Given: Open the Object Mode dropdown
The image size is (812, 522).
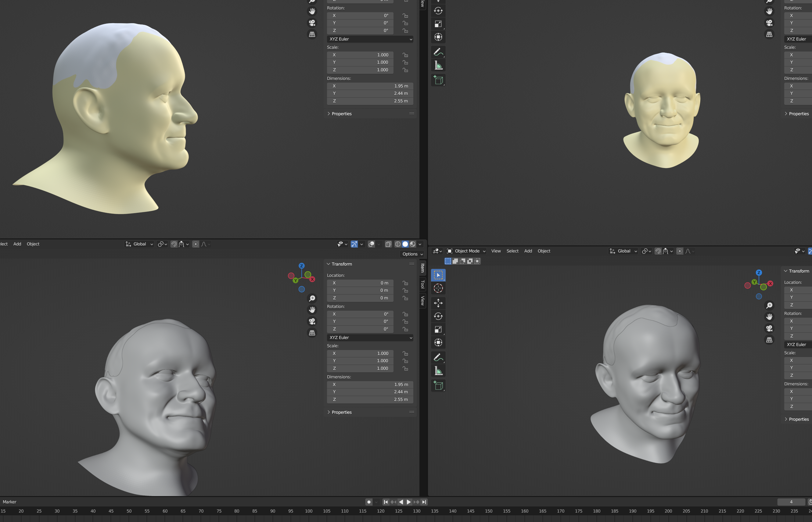Looking at the screenshot, I should click(466, 251).
